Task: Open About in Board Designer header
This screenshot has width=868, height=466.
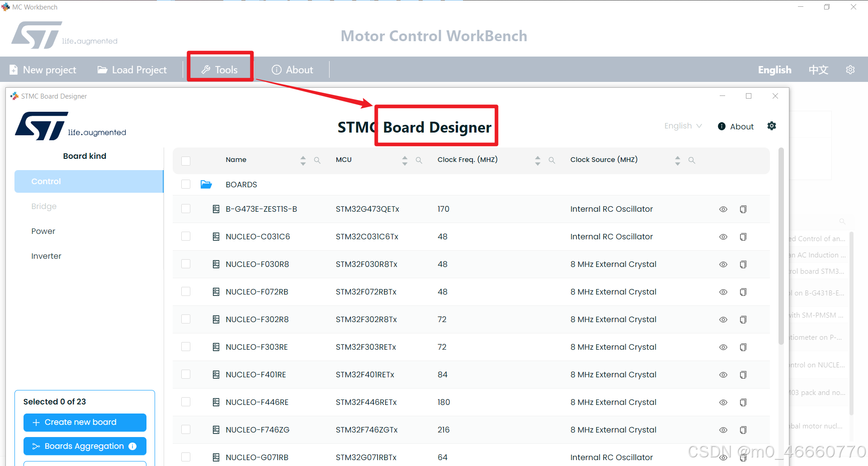Action: point(736,126)
